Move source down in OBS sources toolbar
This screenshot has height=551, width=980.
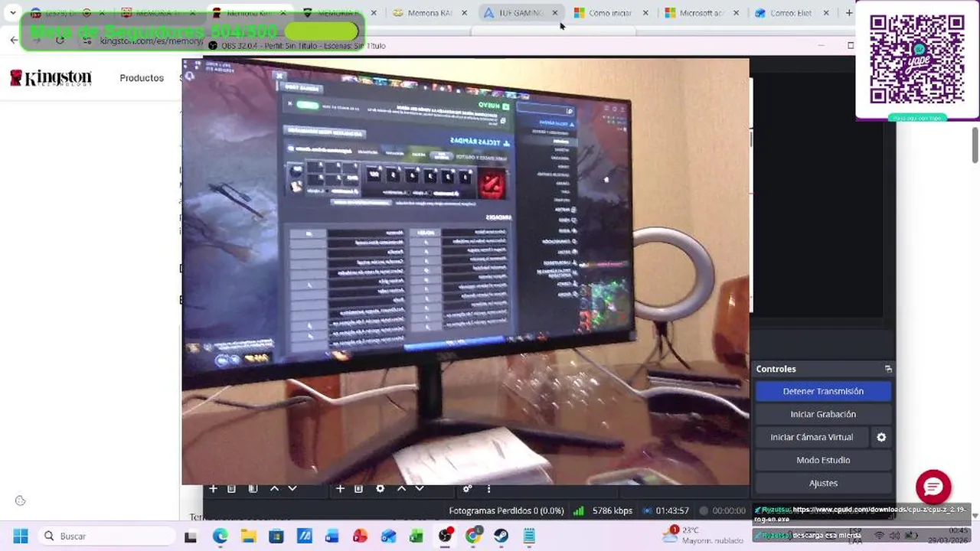click(x=420, y=488)
